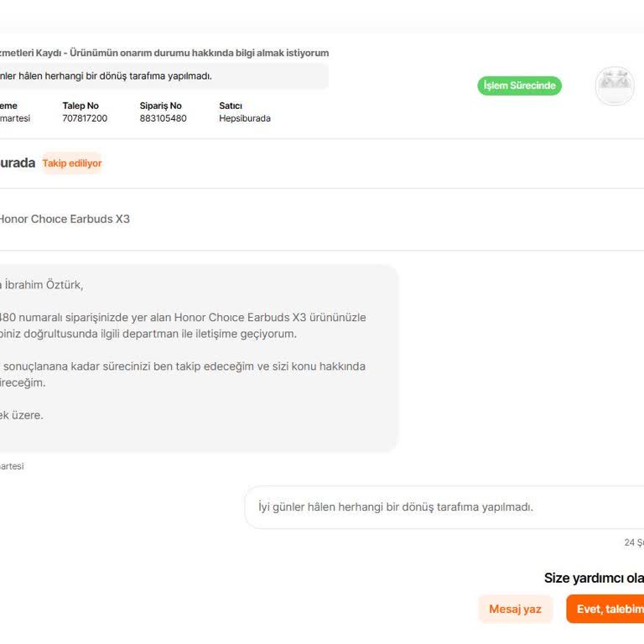This screenshot has width=644, height=644.
Task: Click the bold store name beside Takip ediliyor
Action: click(17, 163)
